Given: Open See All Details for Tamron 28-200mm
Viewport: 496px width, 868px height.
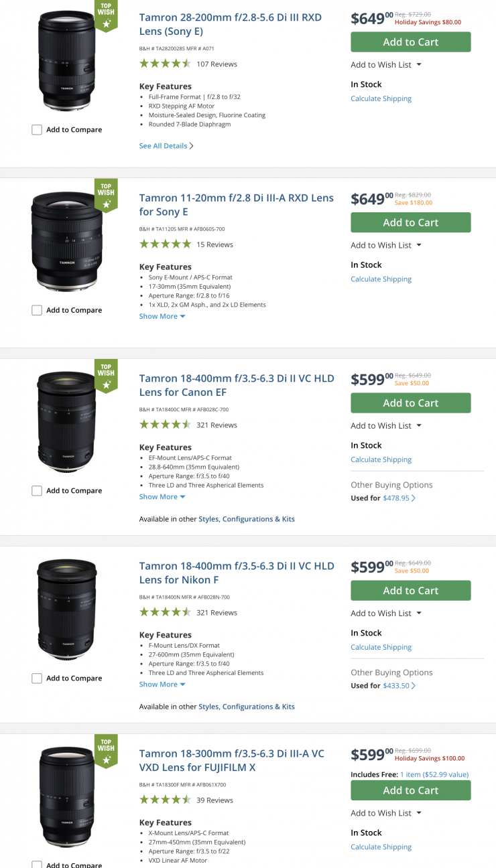Looking at the screenshot, I should coord(166,146).
